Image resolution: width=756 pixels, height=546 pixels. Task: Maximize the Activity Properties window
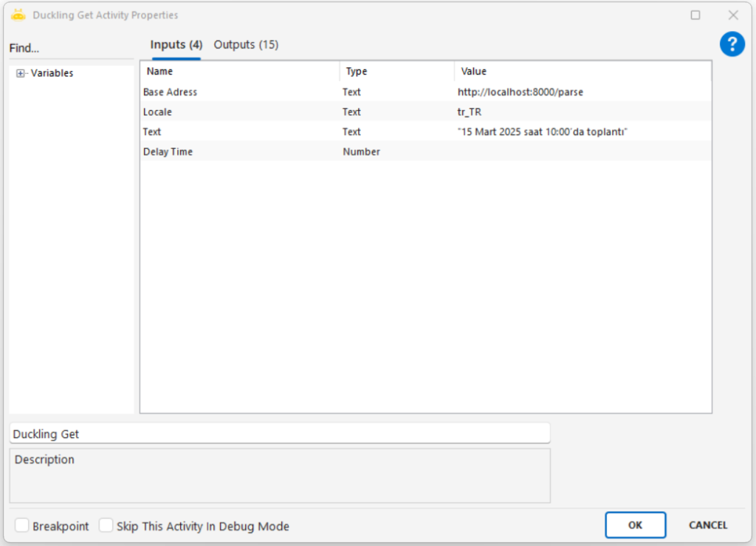click(695, 15)
